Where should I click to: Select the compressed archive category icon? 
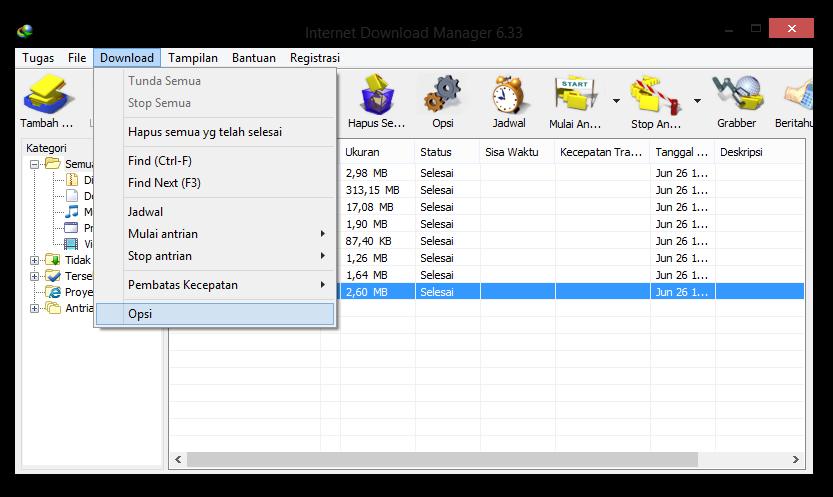(71, 180)
